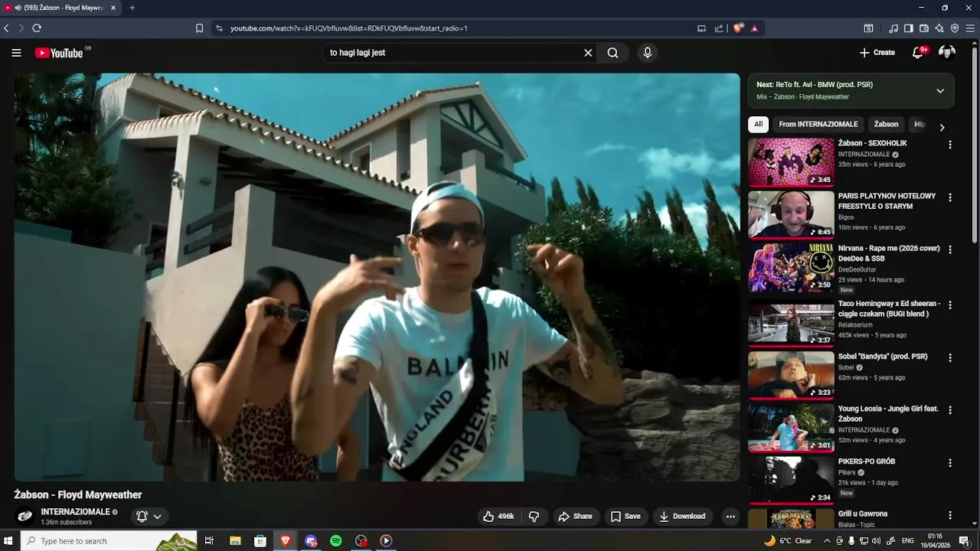Toggle the browser sidebar panel
The width and height of the screenshot is (980, 551).
tap(908, 28)
